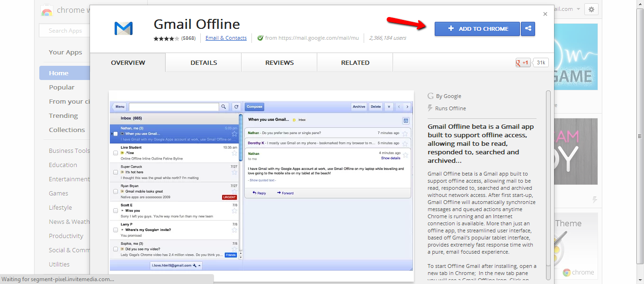
Task: Click the search magnifier icon in Gmail screenshot
Action: pos(224,107)
